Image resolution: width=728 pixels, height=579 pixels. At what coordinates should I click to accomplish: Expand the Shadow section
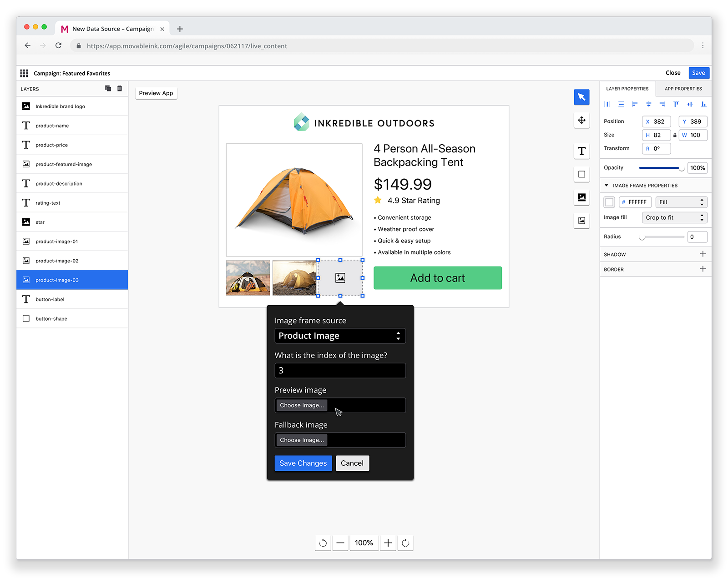click(x=703, y=254)
